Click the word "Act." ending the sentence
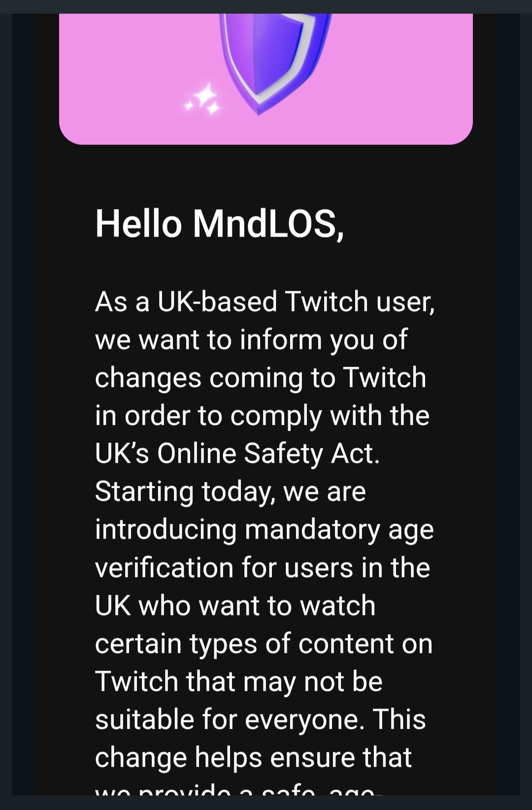This screenshot has width=532, height=810. (355, 453)
